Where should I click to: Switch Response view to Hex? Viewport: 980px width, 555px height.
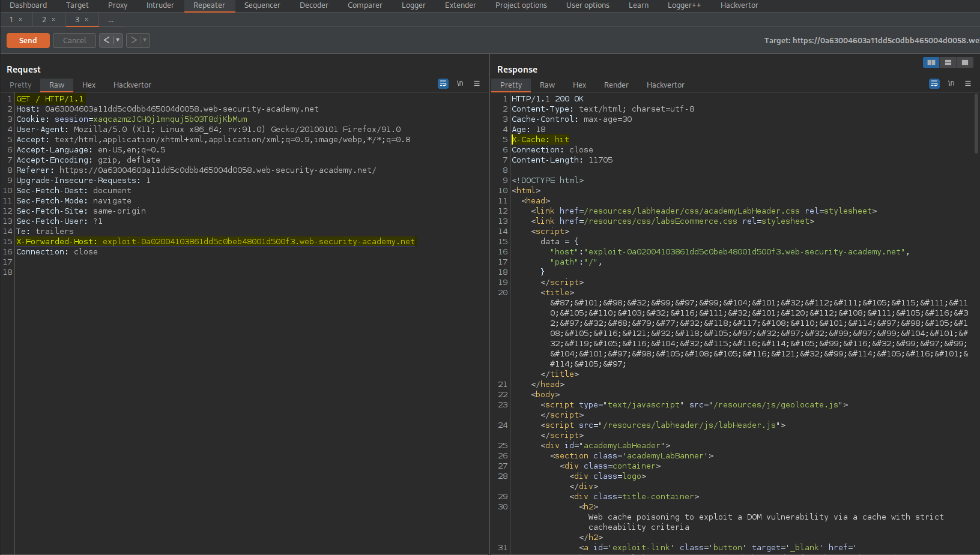[579, 85]
